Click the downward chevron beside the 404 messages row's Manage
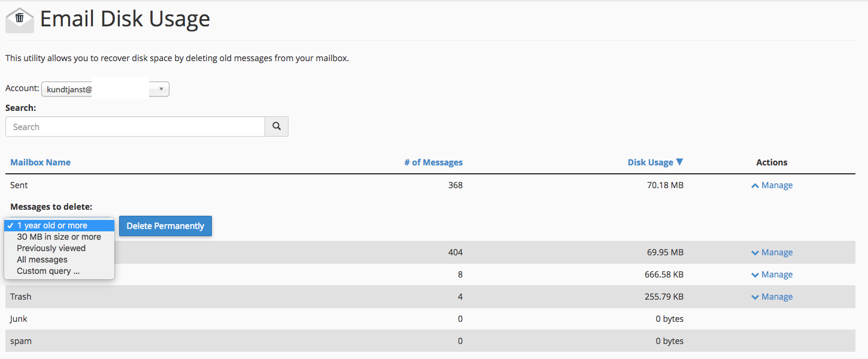This screenshot has width=868, height=359. click(x=755, y=252)
